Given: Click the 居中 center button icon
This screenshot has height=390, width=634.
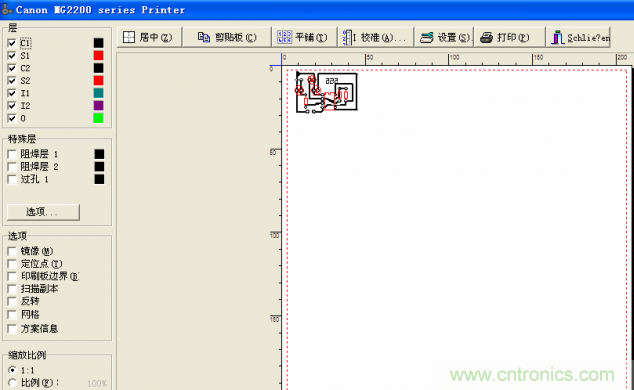Looking at the screenshot, I should coord(129,37).
